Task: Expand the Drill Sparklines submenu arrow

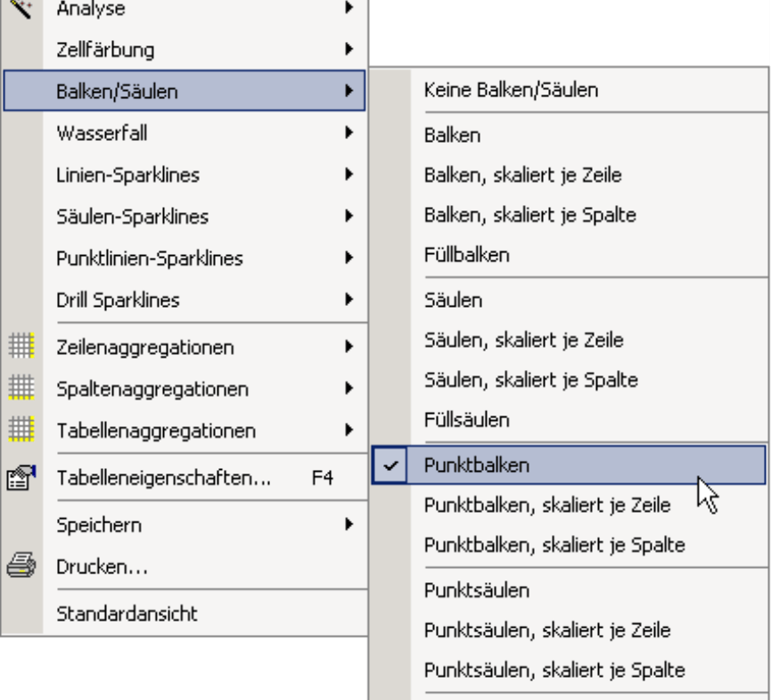Action: [349, 299]
